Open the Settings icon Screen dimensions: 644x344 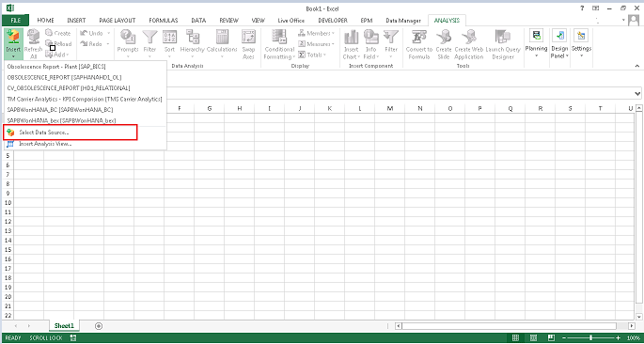581,36
